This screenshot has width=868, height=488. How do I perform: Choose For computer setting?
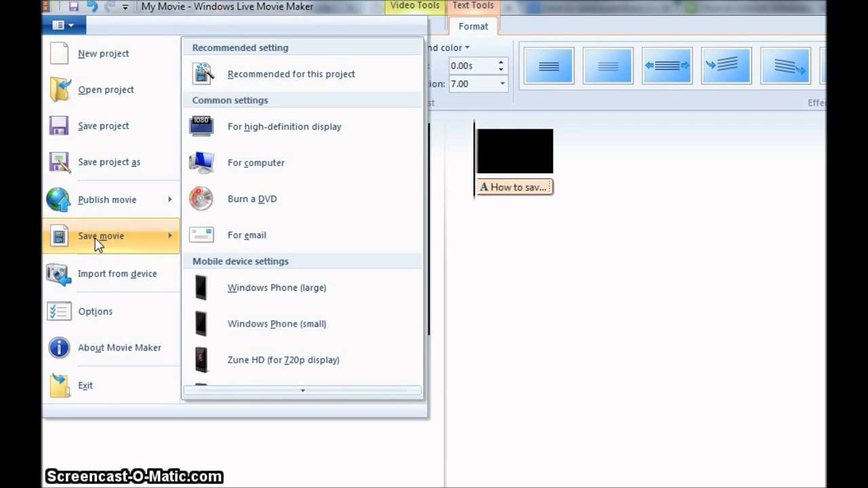point(302,163)
